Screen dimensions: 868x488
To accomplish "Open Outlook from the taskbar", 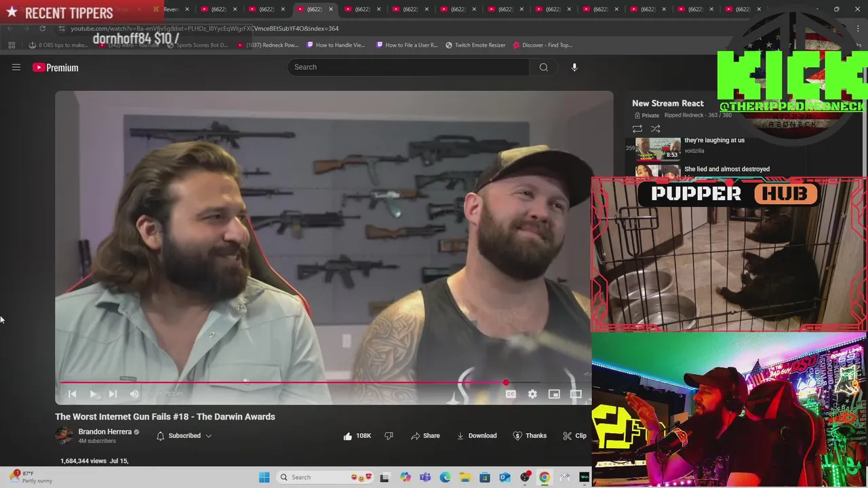I will pyautogui.click(x=505, y=477).
